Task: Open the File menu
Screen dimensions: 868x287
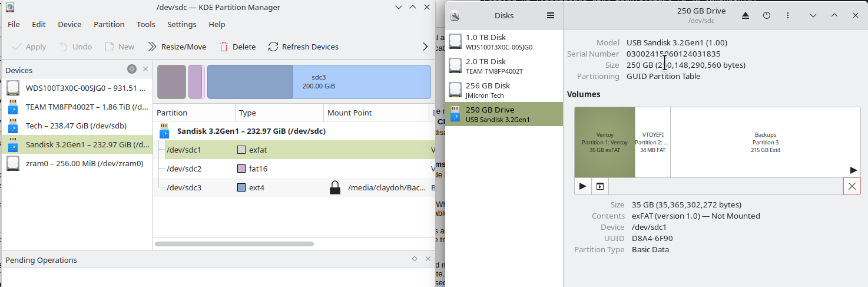Action: tap(14, 24)
